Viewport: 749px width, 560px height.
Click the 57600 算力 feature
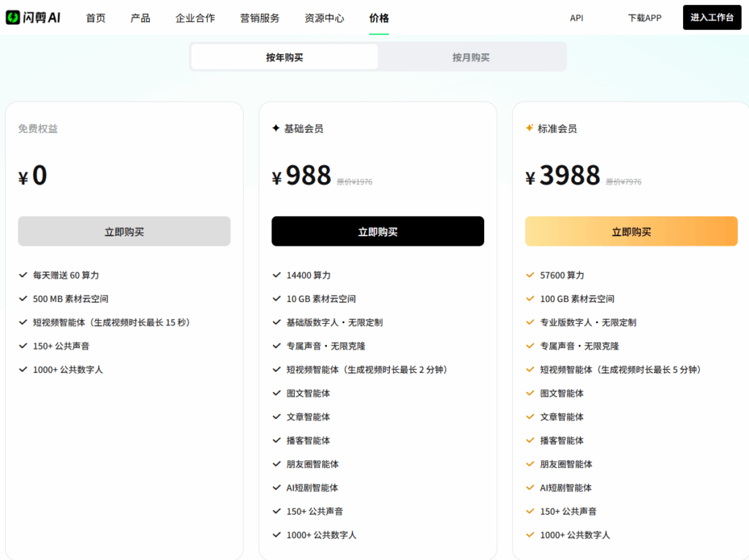(x=562, y=275)
